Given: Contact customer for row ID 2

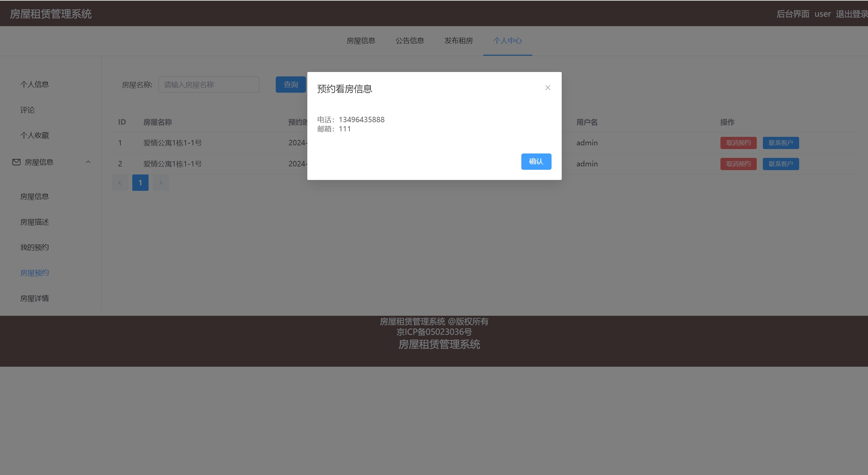Looking at the screenshot, I should click(780, 164).
